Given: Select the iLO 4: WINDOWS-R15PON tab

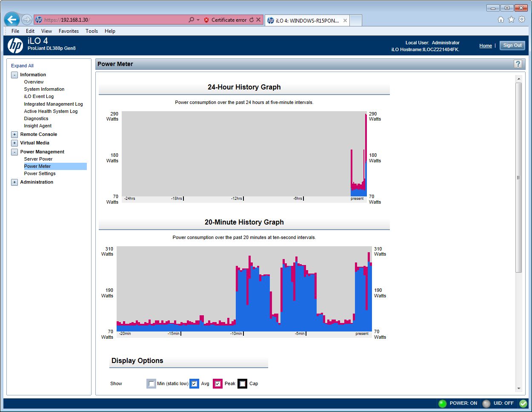Looking at the screenshot, I should tap(307, 20).
